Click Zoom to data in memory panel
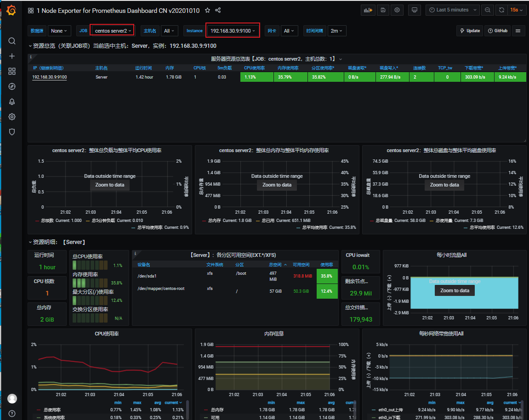 pos(277,185)
